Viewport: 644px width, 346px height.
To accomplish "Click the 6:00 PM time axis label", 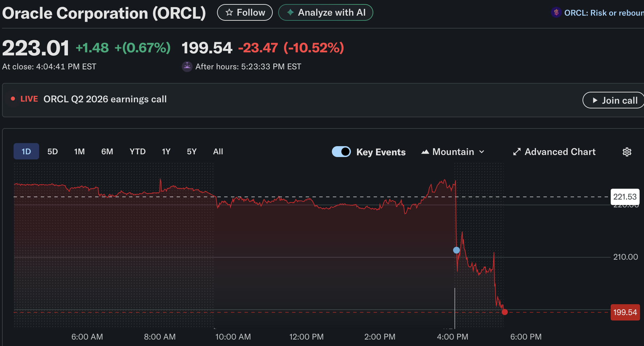I will [526, 337].
